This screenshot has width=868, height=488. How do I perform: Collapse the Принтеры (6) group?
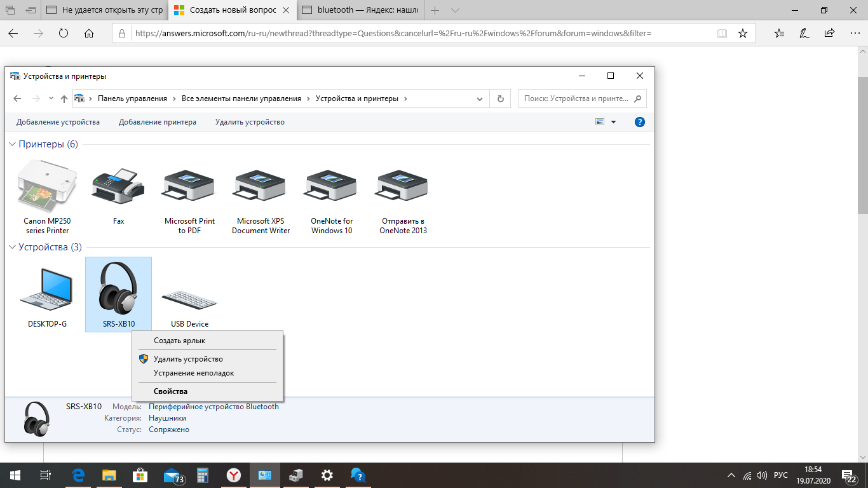click(x=12, y=144)
